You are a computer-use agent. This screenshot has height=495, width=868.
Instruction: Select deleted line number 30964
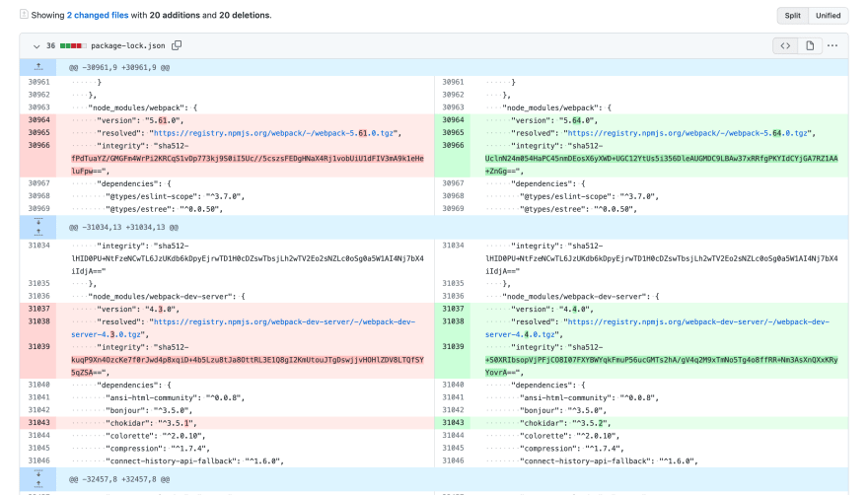pos(38,120)
